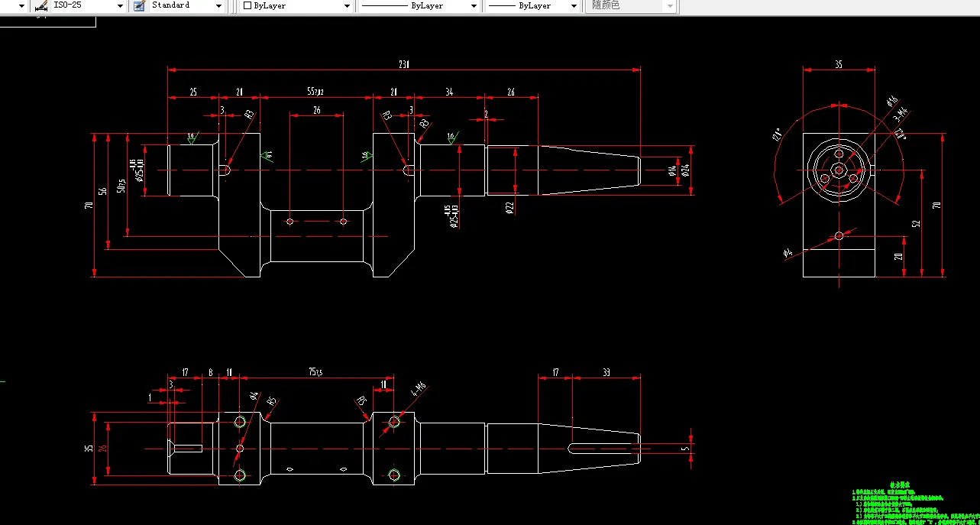This screenshot has width=980, height=525.
Task: Select the φ24 diameter dimension at shaft end
Action: click(685, 170)
